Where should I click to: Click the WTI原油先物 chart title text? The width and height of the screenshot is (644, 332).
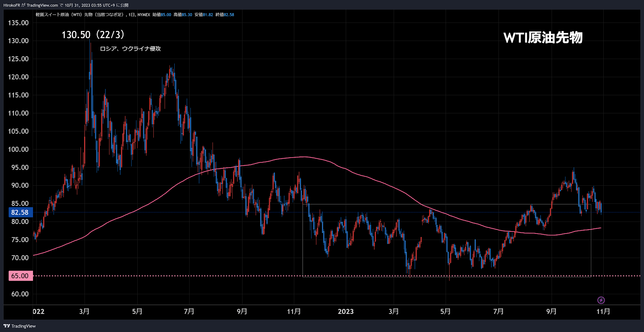(543, 37)
